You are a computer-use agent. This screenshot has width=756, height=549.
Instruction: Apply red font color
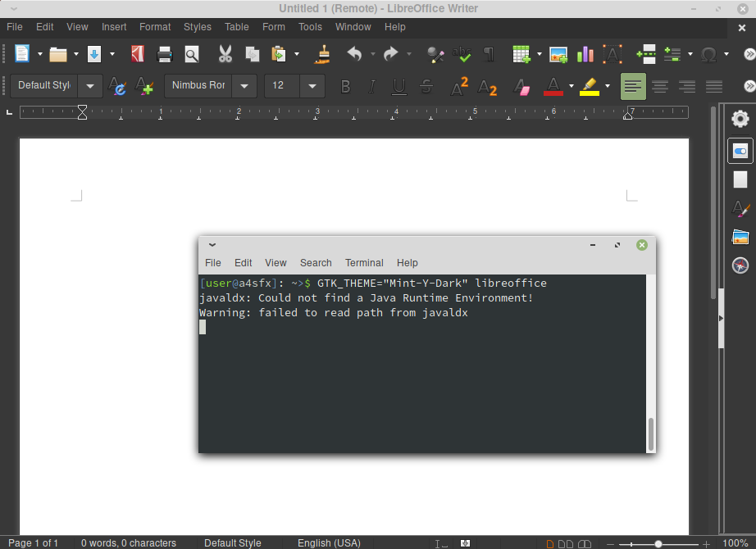click(553, 87)
